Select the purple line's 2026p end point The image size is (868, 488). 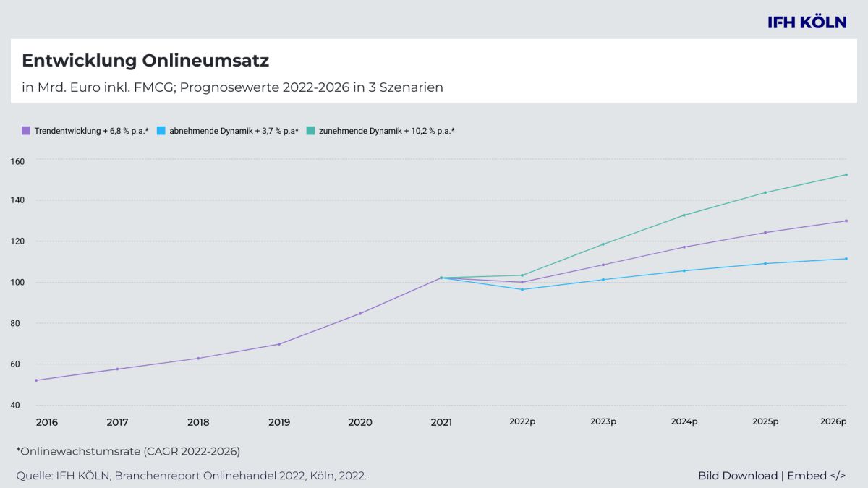coord(846,221)
